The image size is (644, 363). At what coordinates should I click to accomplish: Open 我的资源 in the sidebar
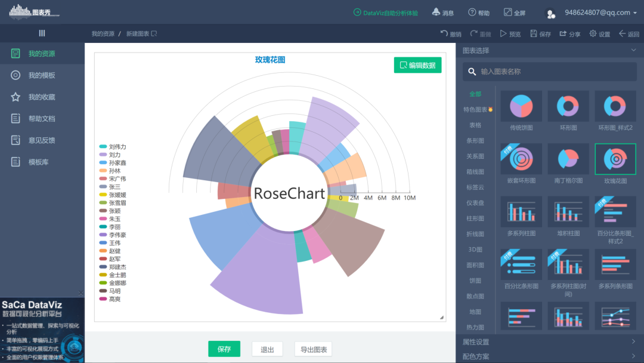click(42, 54)
